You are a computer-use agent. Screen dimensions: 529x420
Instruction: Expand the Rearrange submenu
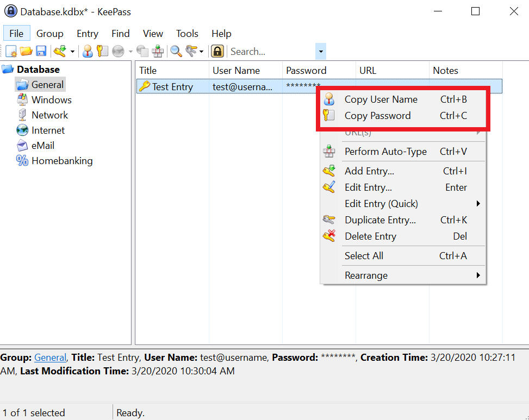[x=478, y=275]
